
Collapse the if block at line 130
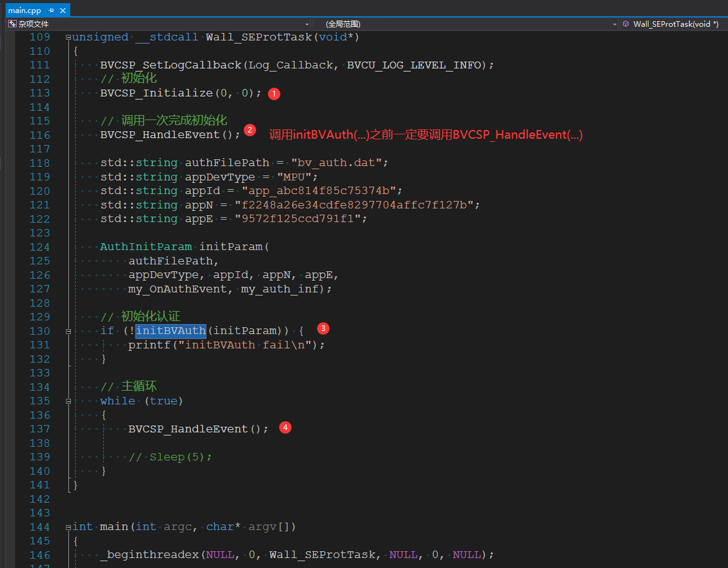68,331
